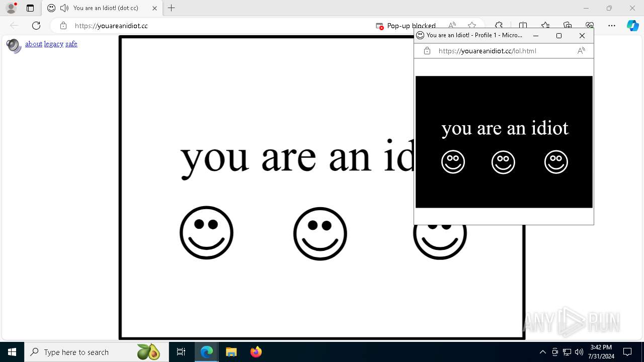The height and width of the screenshot is (362, 644).
Task: Open the network status tray icon
Action: pyautogui.click(x=567, y=352)
